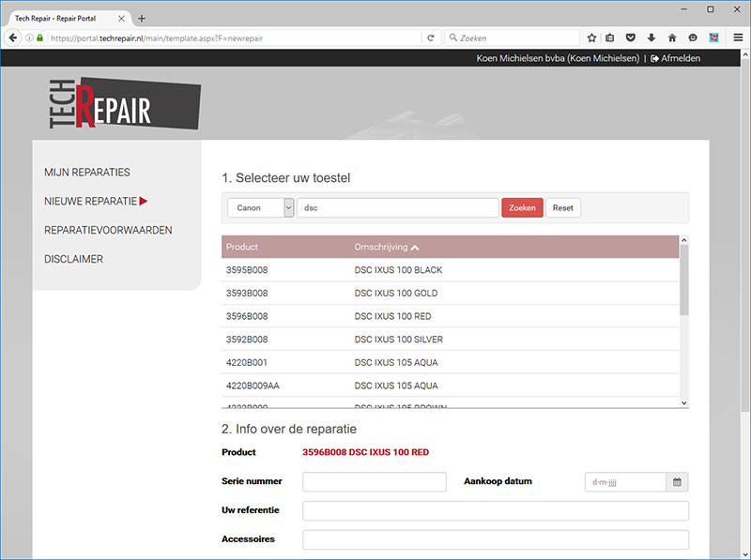Screen dimensions: 751x560
Task: Click the browser Zoeken search box
Action: (512, 38)
